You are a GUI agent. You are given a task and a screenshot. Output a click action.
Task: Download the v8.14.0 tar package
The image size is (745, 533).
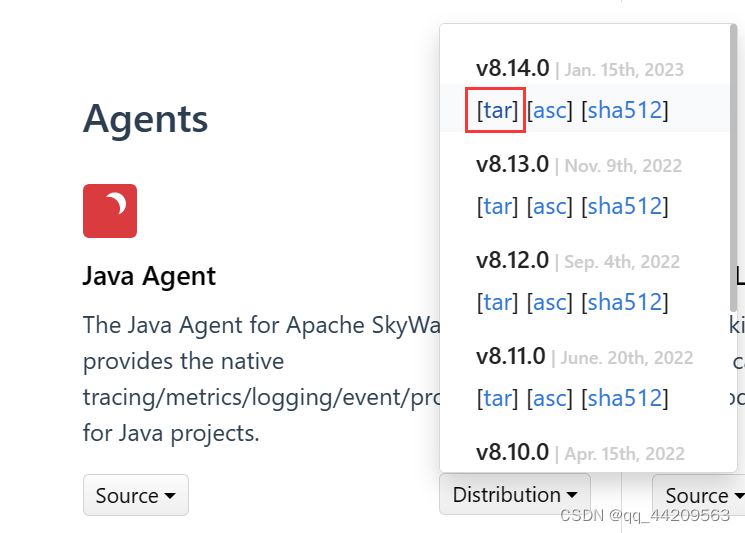[x=497, y=110]
